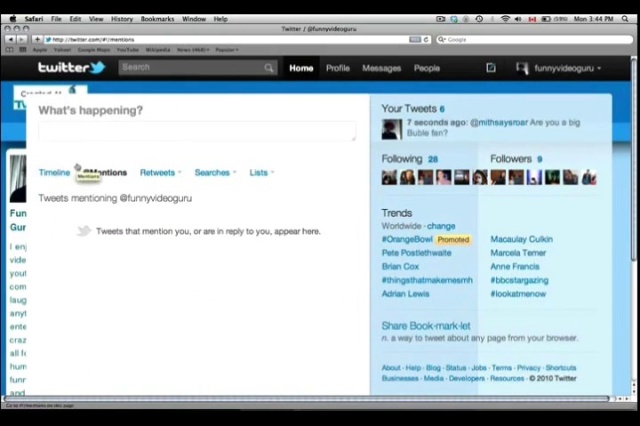Open the Developers footer link
This screenshot has width=640, height=426.
(x=467, y=378)
